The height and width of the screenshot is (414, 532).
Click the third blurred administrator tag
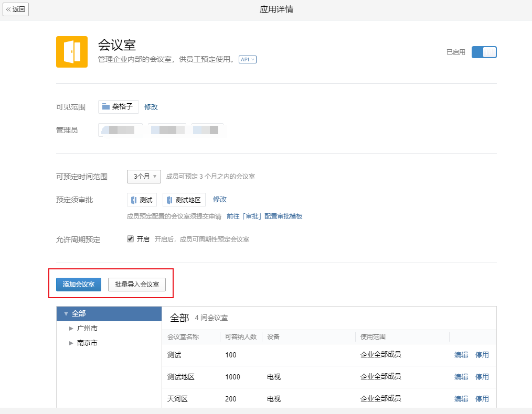[207, 130]
